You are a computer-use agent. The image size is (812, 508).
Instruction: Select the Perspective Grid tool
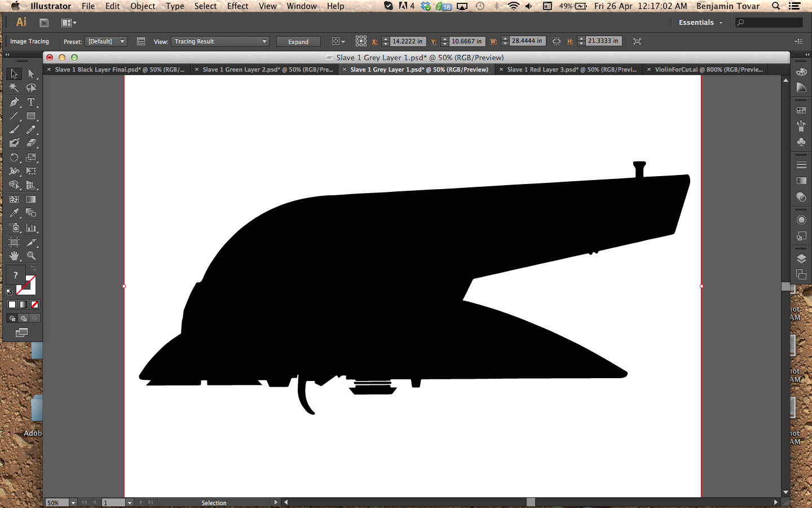click(31, 185)
